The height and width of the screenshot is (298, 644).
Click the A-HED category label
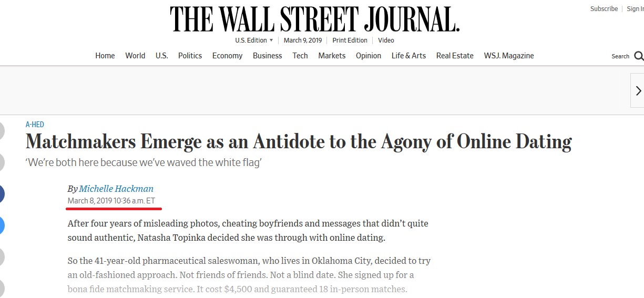point(35,125)
